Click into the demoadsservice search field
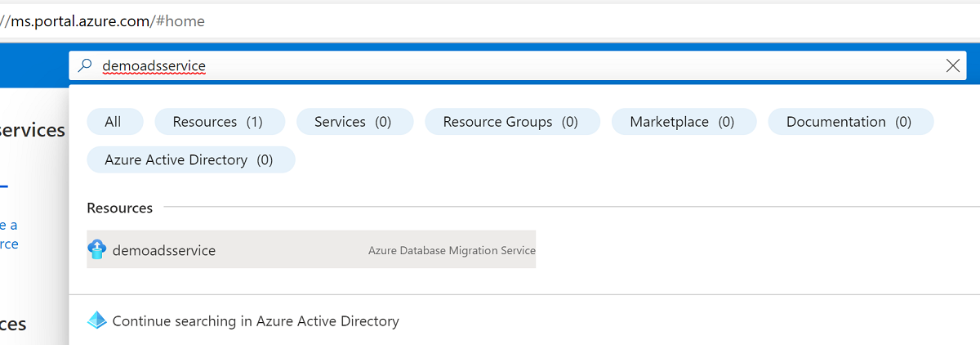 (x=518, y=66)
